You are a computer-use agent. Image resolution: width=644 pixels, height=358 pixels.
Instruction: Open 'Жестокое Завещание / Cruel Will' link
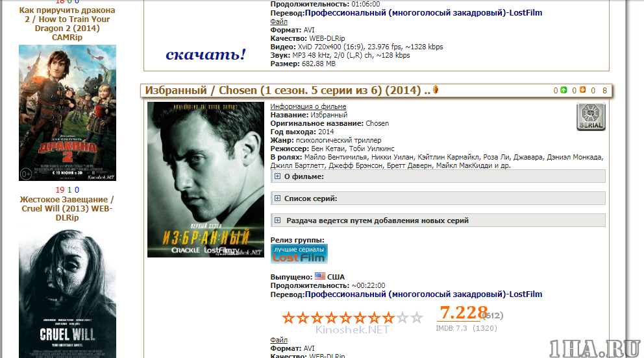click(x=67, y=208)
